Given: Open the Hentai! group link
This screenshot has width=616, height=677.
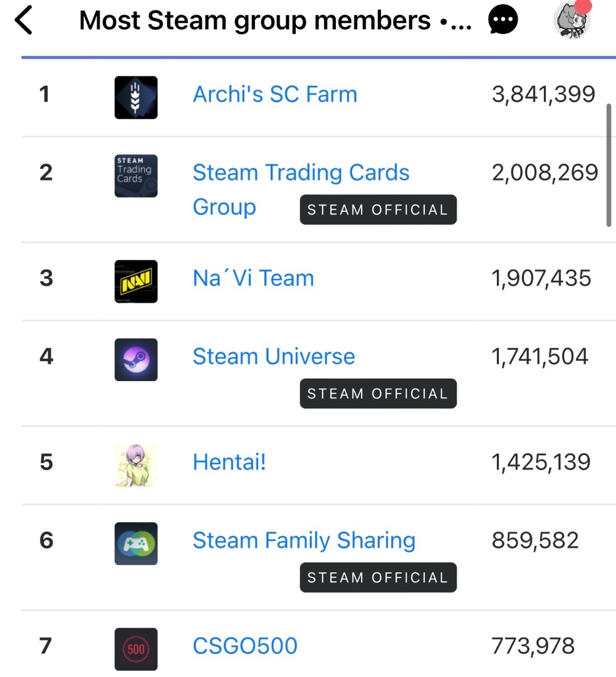Looking at the screenshot, I should pos(229,461).
